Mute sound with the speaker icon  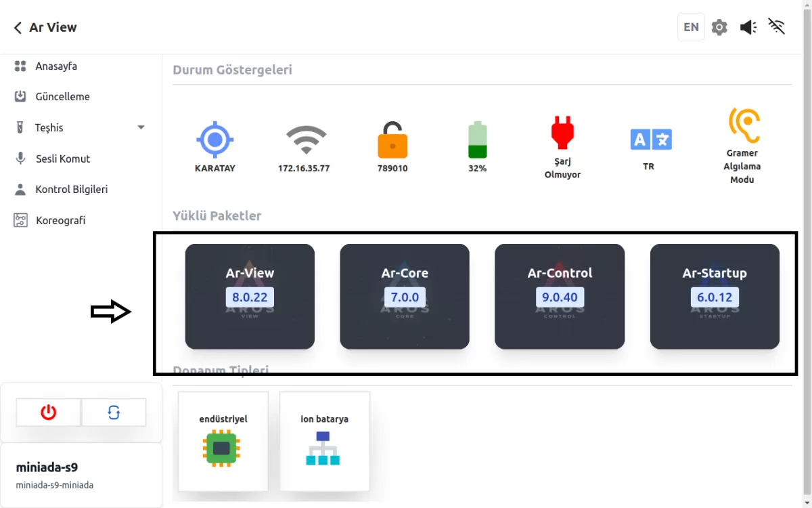pos(748,28)
